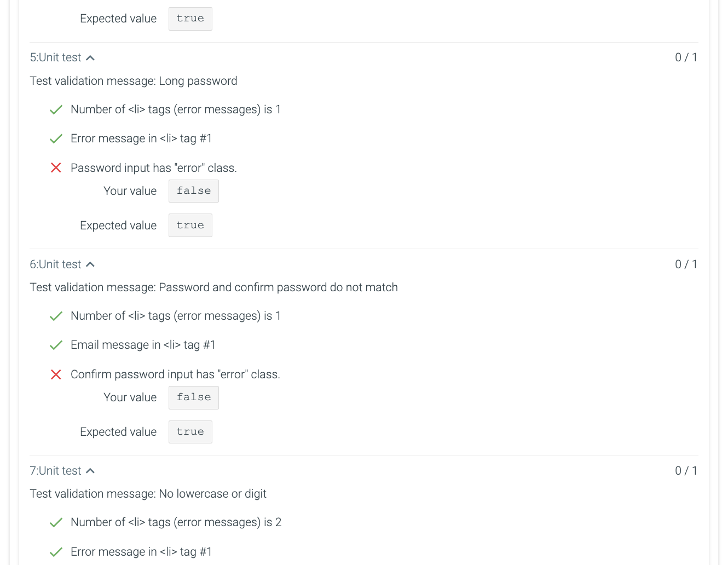The image size is (728, 565).
Task: Click the '0 / 1' score for test 7
Action: coord(685,470)
